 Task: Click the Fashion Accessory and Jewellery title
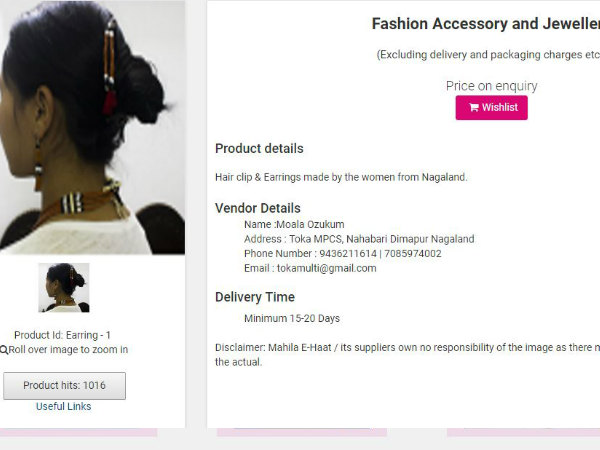[x=486, y=24]
